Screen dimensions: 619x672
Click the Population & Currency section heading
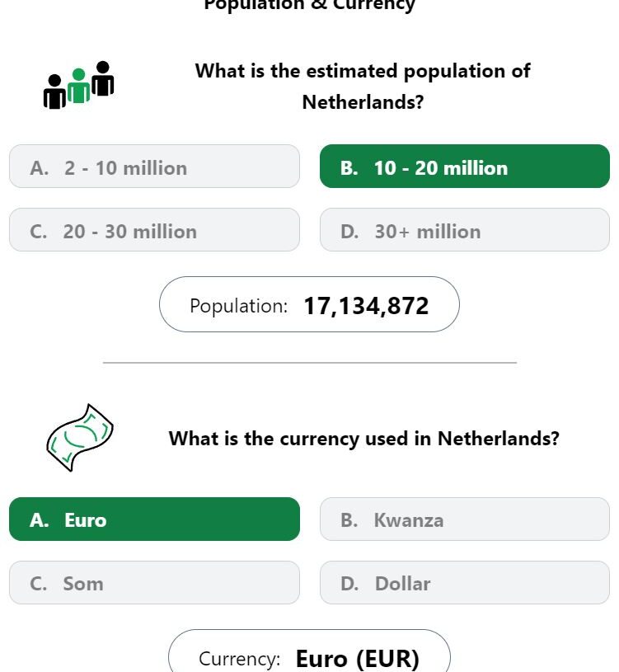click(309, 5)
